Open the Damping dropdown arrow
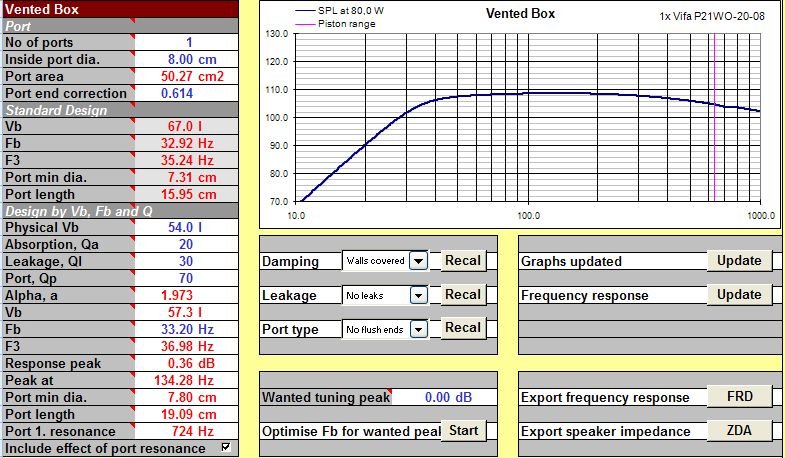The image size is (785, 458). (x=419, y=261)
